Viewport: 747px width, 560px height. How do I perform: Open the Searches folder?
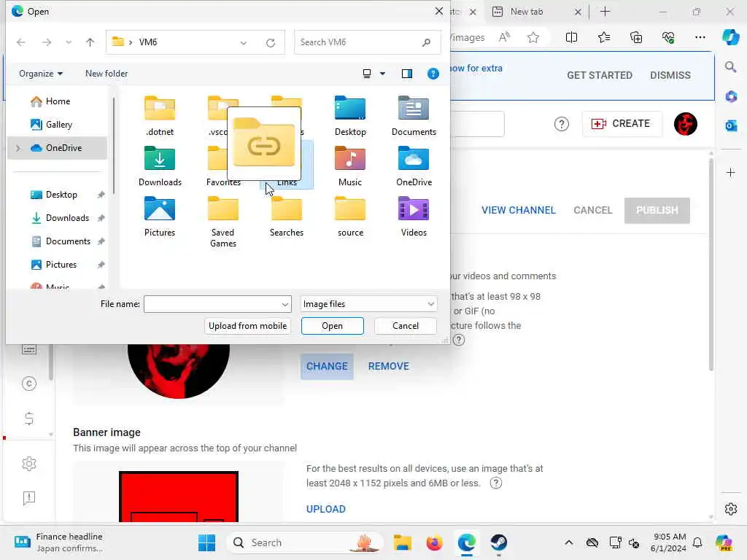pyautogui.click(x=286, y=216)
